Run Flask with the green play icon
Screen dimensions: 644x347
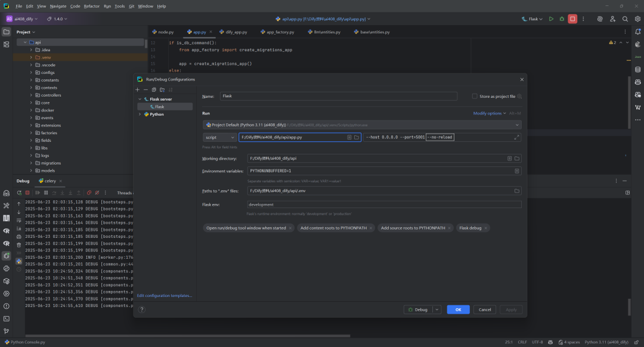click(551, 19)
